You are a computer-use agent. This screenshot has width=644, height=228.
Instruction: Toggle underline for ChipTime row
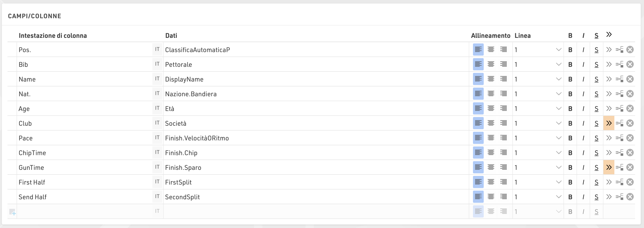pos(596,153)
